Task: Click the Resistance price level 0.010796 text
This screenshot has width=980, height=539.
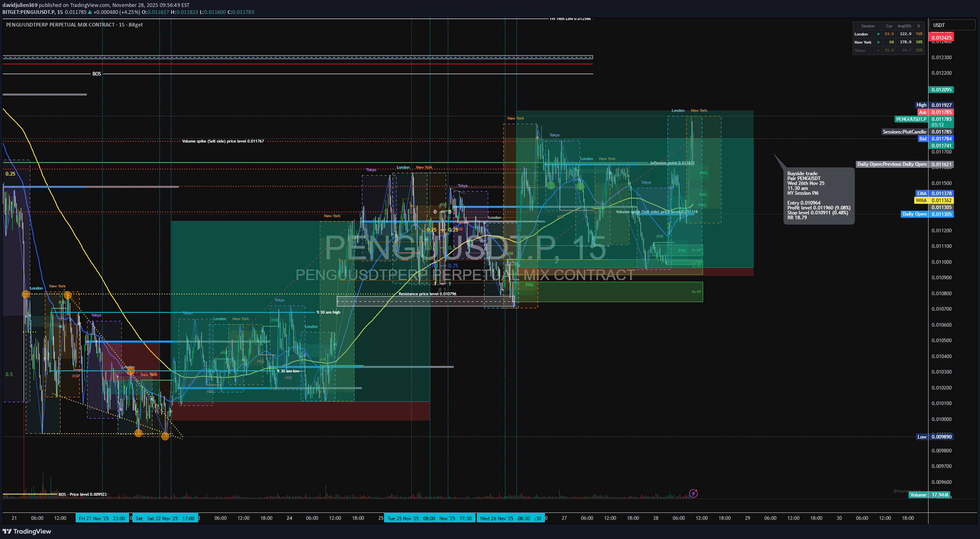Action: tap(427, 294)
